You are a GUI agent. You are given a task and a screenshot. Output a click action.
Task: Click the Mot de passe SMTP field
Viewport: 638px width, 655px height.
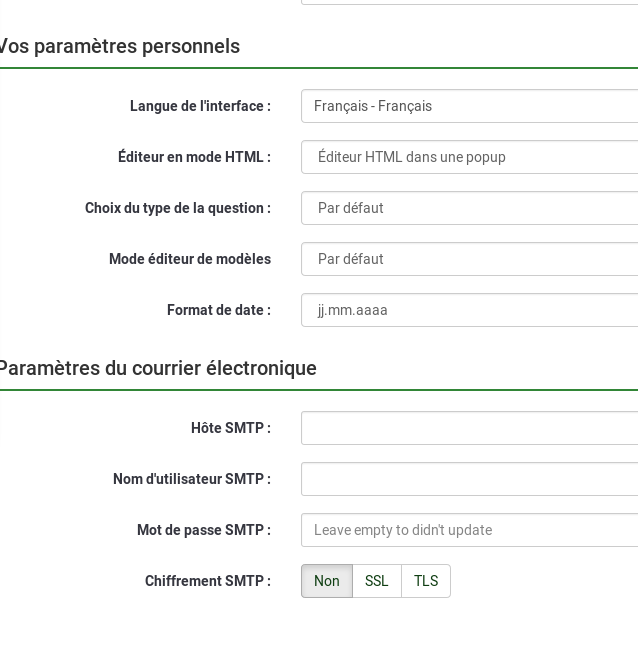point(469,530)
